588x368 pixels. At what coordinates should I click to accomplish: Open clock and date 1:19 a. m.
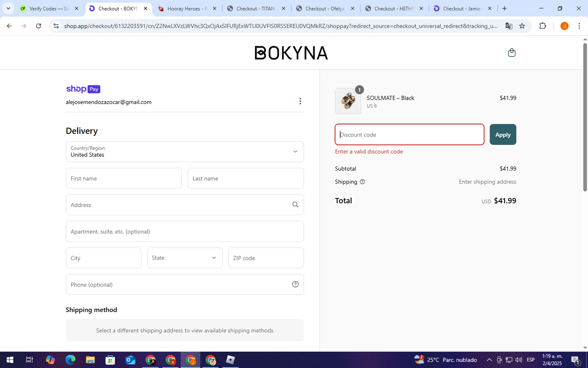click(x=552, y=360)
